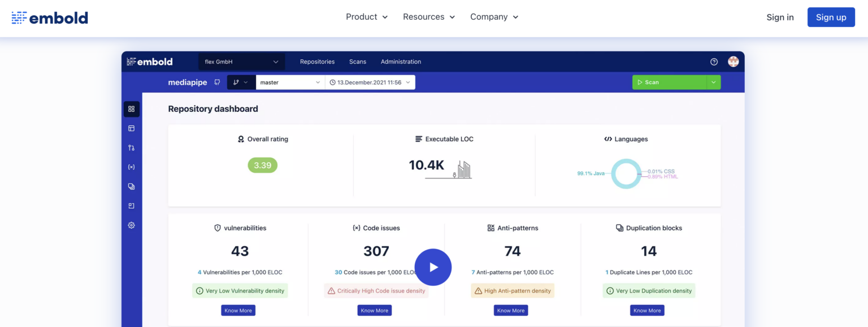
Task: Open the settings gear in the sidebar
Action: click(131, 225)
